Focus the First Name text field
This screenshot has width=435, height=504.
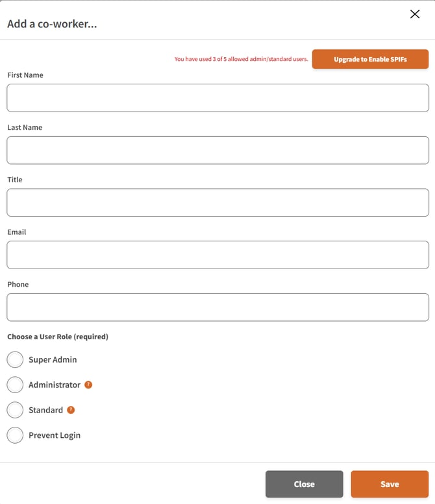click(217, 98)
